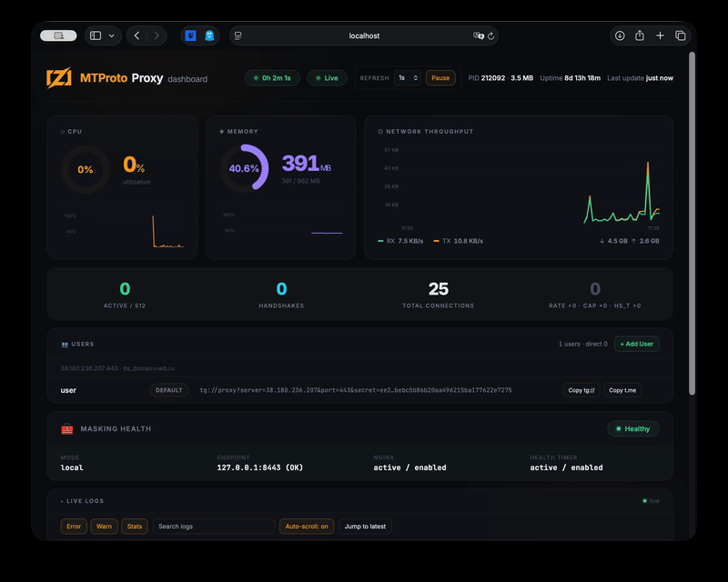Click the Active / 512 counter
This screenshot has width=728, height=582.
125,295
